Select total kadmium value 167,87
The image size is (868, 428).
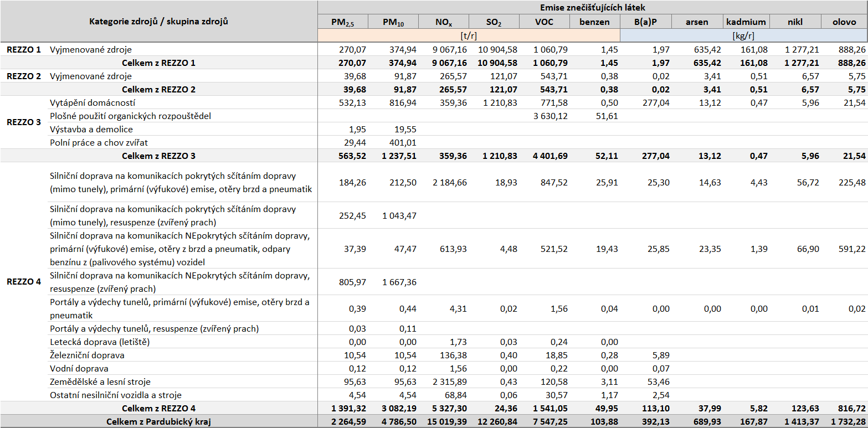coord(753,421)
